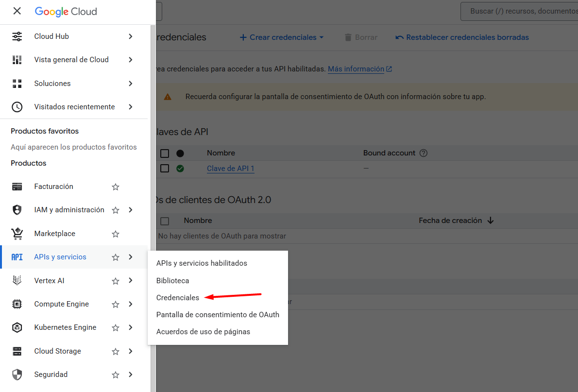Expand the Vertex AI submenu chevron

click(x=131, y=281)
